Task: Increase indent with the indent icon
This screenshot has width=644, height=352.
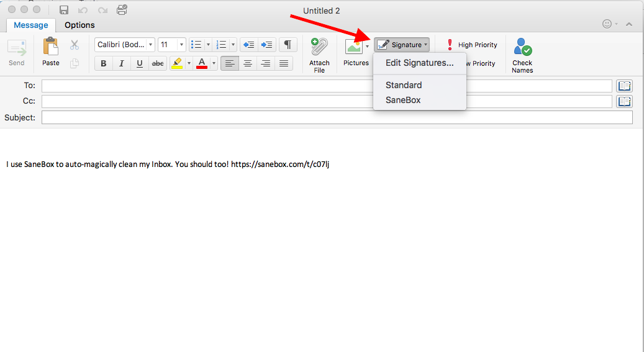Action: [266, 45]
